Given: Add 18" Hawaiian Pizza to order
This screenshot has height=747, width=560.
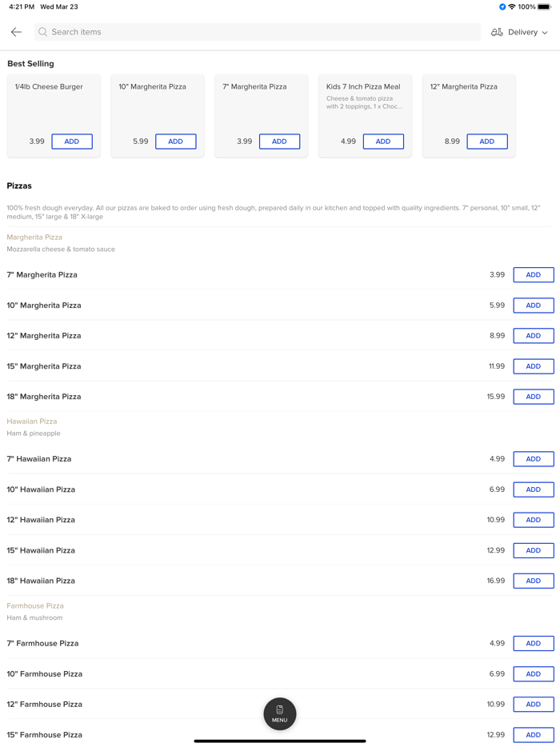Looking at the screenshot, I should (x=534, y=581).
